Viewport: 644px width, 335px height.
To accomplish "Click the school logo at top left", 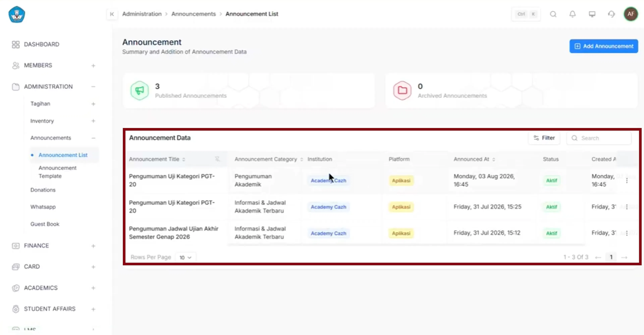I will click(17, 14).
